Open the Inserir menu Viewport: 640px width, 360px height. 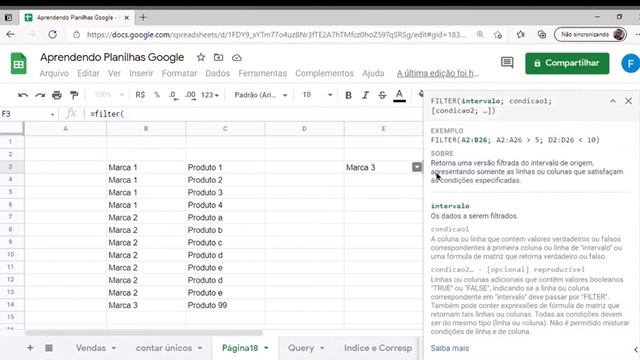[141, 73]
